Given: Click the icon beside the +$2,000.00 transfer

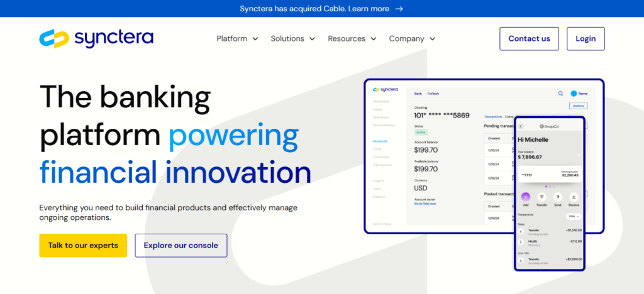Looking at the screenshot, I should tap(521, 261).
